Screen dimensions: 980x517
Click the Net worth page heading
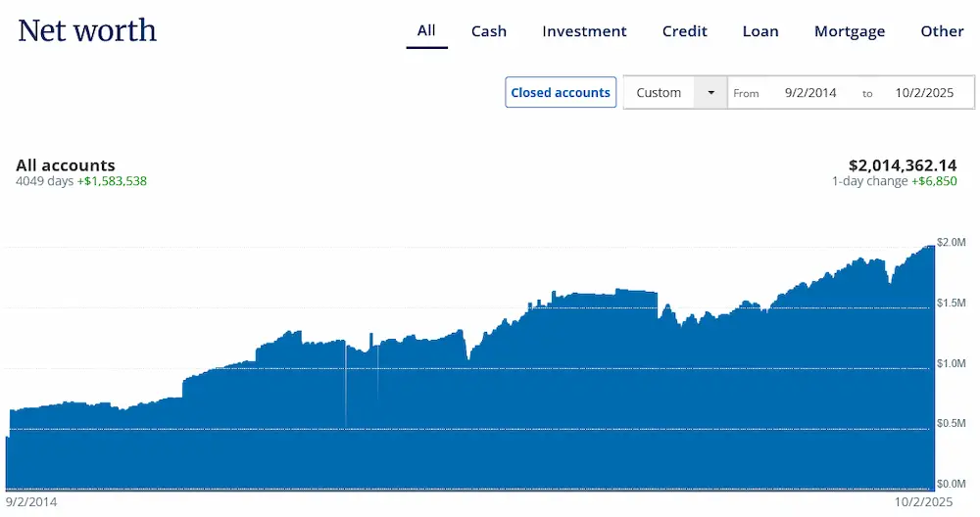87,30
